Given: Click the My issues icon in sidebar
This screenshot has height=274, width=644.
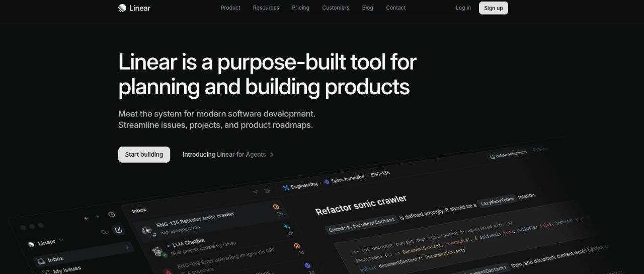Looking at the screenshot, I should tap(46, 272).
